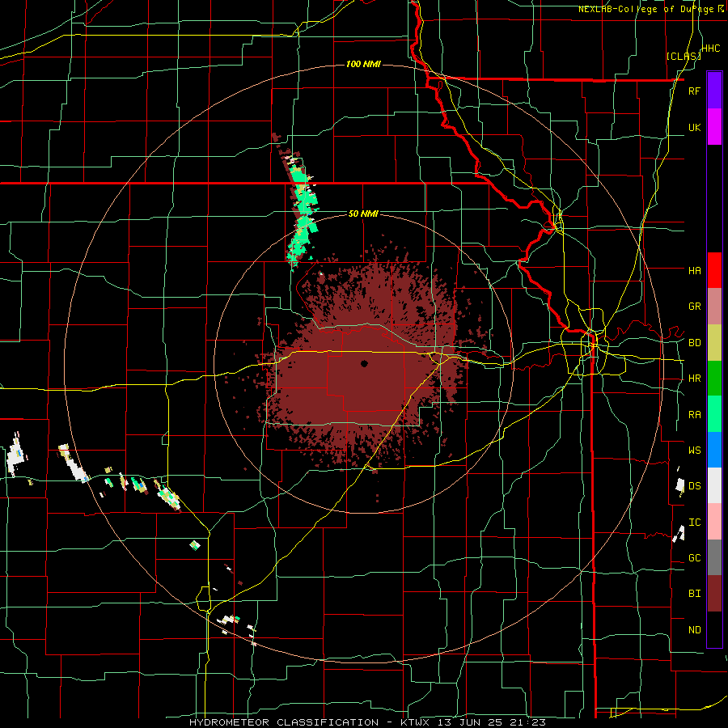Click the RF purple legend color swatch
The width and height of the screenshot is (728, 728).
click(714, 91)
